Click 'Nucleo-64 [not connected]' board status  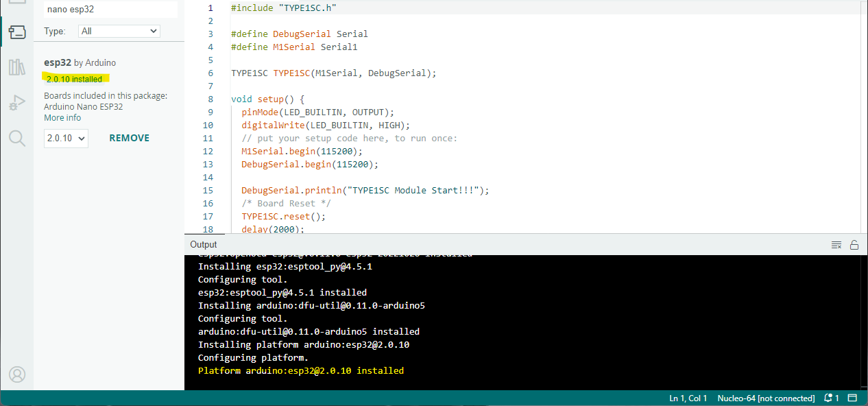coord(766,398)
